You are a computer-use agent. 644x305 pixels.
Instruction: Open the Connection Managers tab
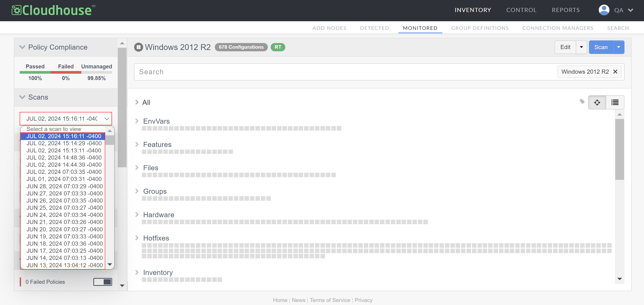[558, 28]
